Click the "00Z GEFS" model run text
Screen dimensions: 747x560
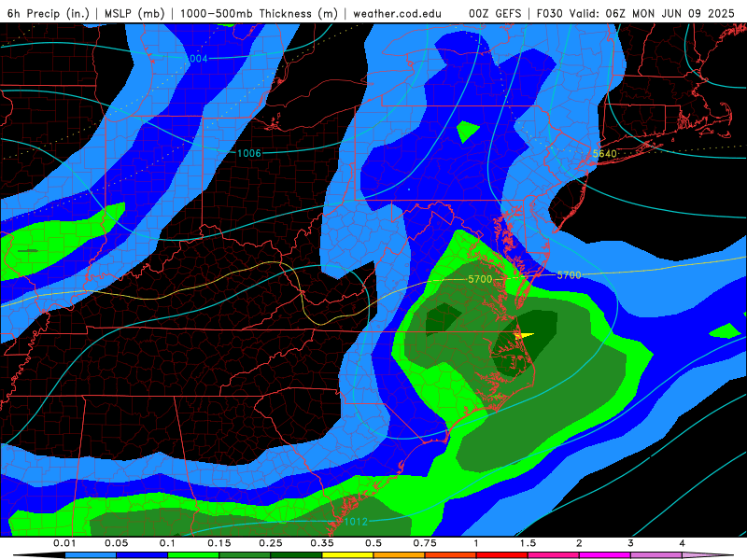(496, 13)
